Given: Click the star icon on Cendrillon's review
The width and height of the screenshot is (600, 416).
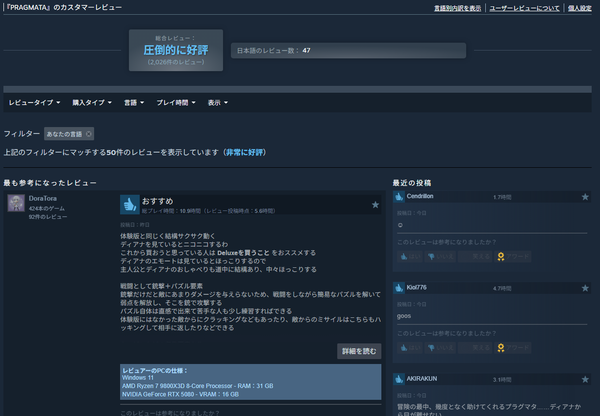Looking at the screenshot, I should click(x=585, y=197).
